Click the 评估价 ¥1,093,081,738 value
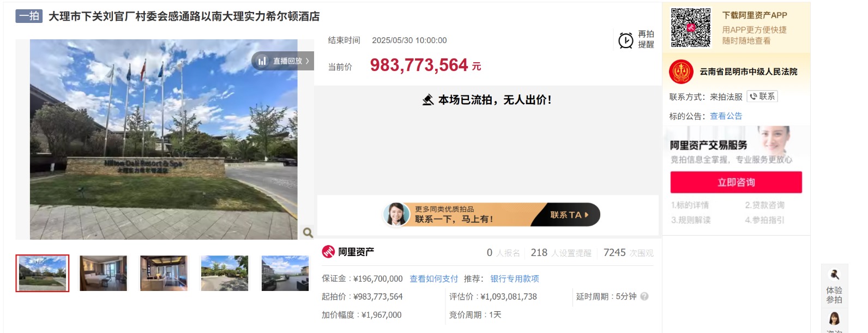The height and width of the screenshot is (333, 868). (509, 297)
